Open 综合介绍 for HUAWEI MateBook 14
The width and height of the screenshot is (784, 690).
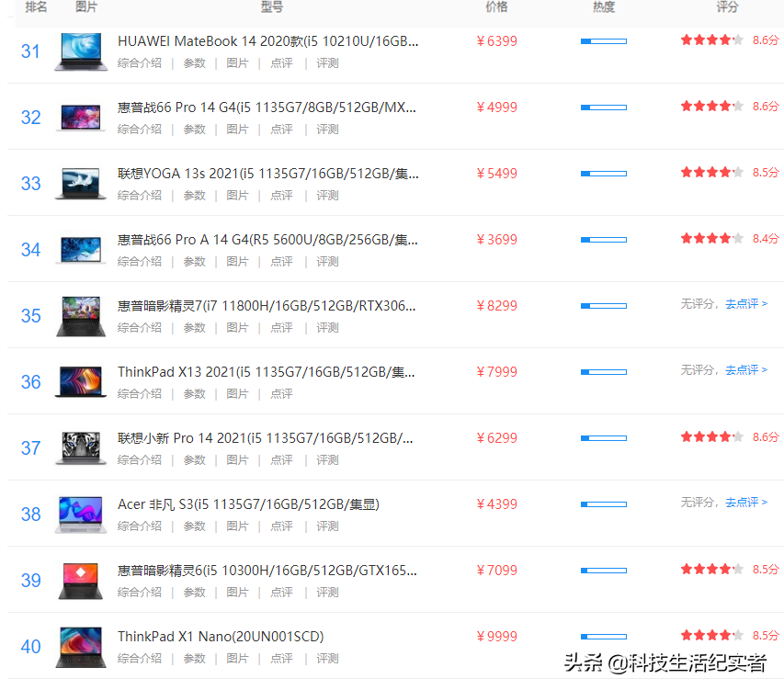point(140,63)
